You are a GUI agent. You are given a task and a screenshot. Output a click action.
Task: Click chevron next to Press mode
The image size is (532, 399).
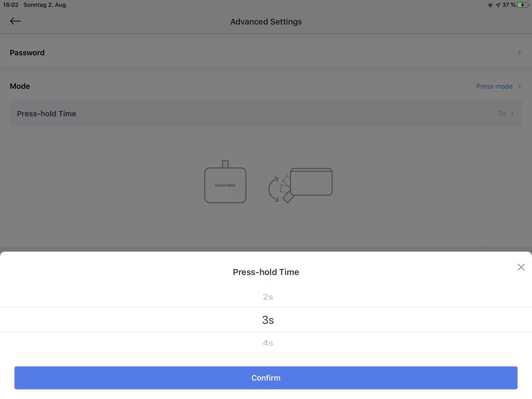(x=519, y=86)
